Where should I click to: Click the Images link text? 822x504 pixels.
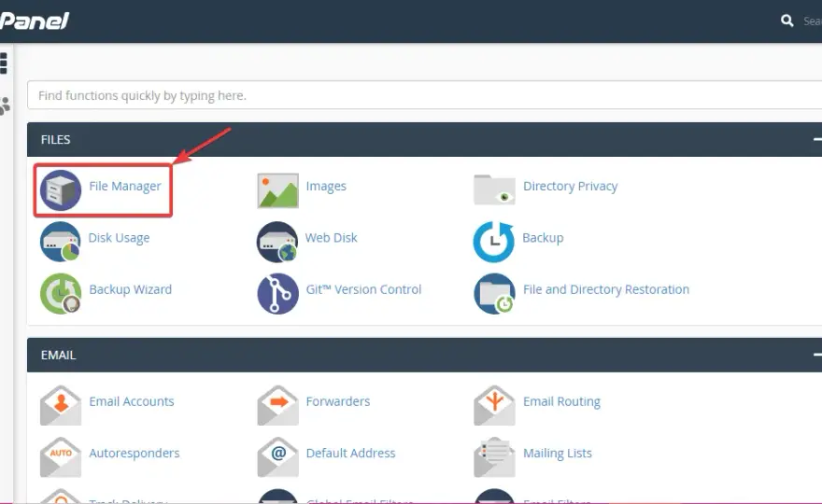(326, 186)
